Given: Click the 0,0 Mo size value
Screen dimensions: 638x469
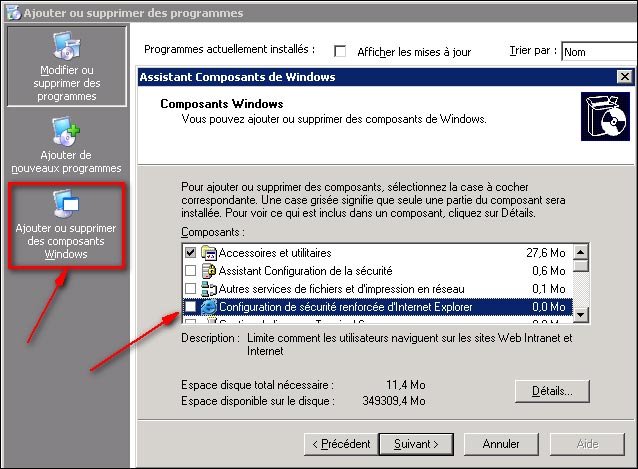Looking at the screenshot, I should tap(548, 307).
